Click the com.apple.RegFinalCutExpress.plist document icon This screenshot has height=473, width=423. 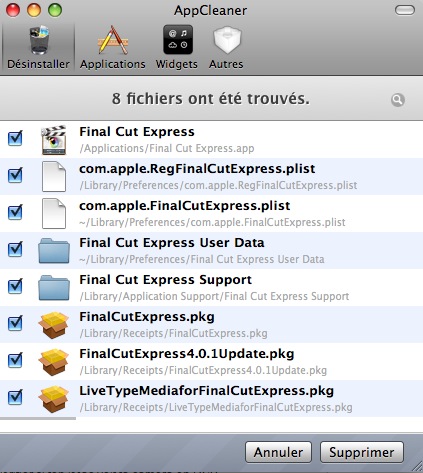pyautogui.click(x=54, y=177)
